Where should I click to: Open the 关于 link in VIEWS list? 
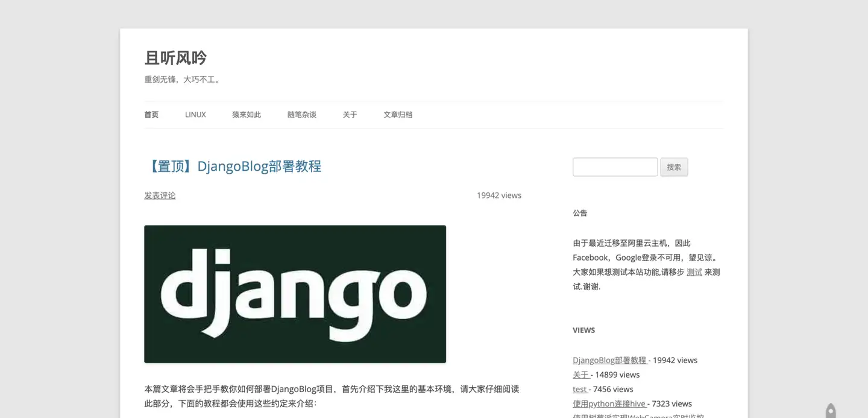pyautogui.click(x=580, y=375)
